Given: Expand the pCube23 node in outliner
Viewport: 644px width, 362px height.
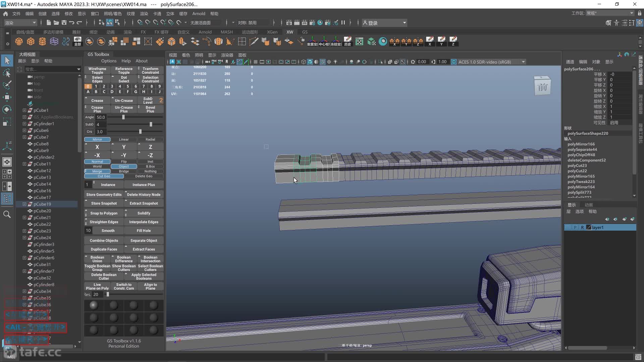Looking at the screenshot, I should point(24,231).
